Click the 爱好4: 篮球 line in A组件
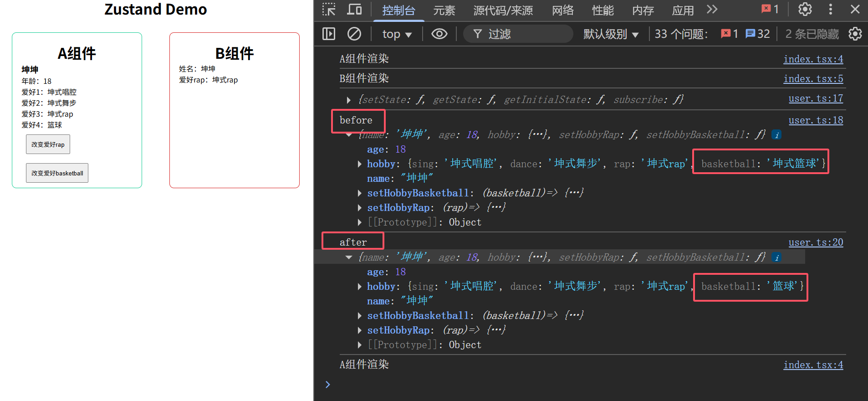Viewport: 868px width, 401px height. point(42,125)
